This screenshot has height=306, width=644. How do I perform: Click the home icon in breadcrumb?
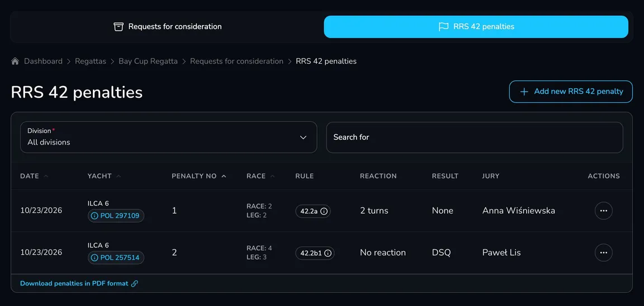point(15,61)
